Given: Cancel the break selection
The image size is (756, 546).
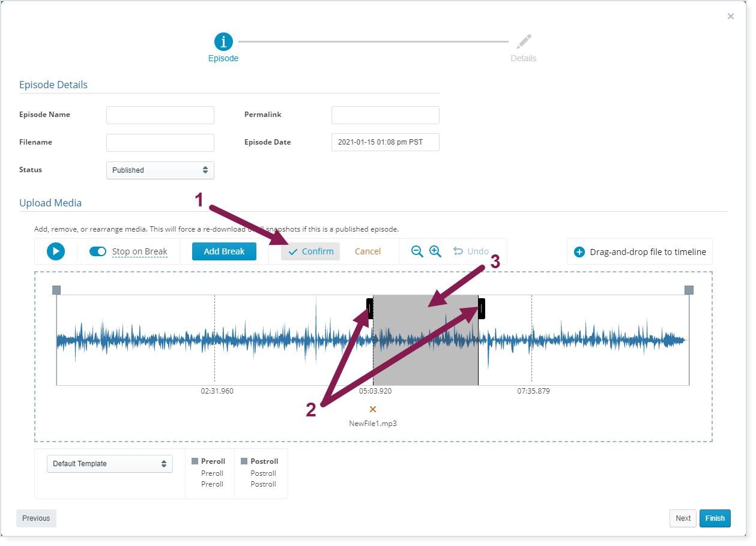Looking at the screenshot, I should coord(367,251).
